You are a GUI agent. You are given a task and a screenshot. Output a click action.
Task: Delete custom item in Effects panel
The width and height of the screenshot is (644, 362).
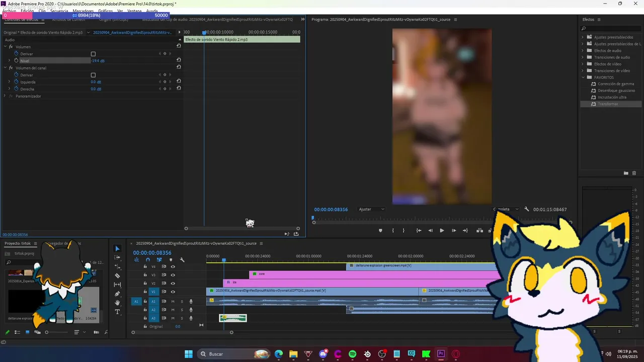pyautogui.click(x=634, y=173)
